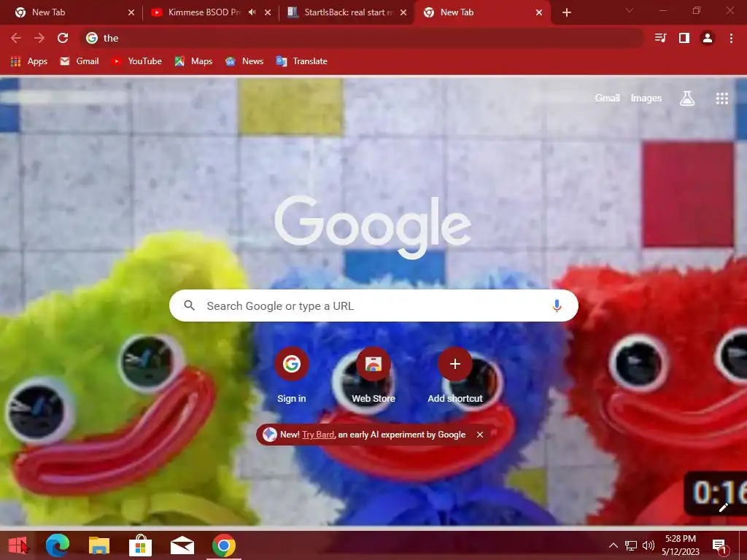Open File Explorer from the taskbar
Screen dimensions: 747x560
tap(99, 545)
